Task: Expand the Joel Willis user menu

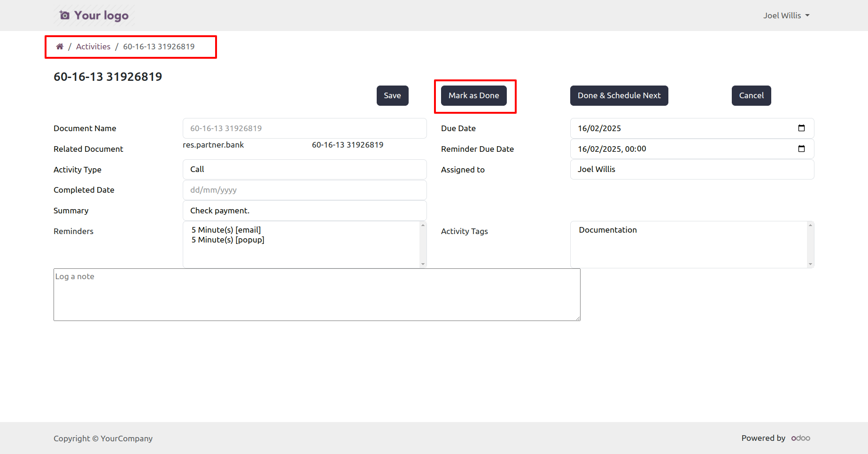Action: 786,16
